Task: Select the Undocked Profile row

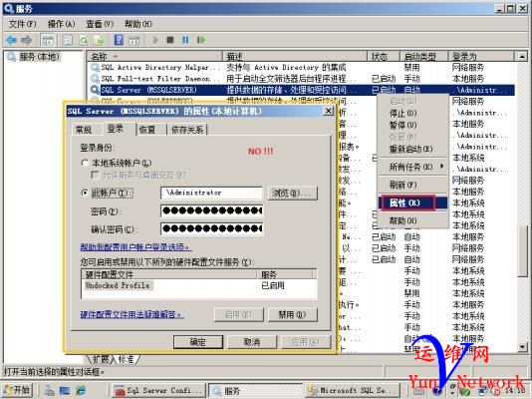Action: pyautogui.click(x=199, y=285)
